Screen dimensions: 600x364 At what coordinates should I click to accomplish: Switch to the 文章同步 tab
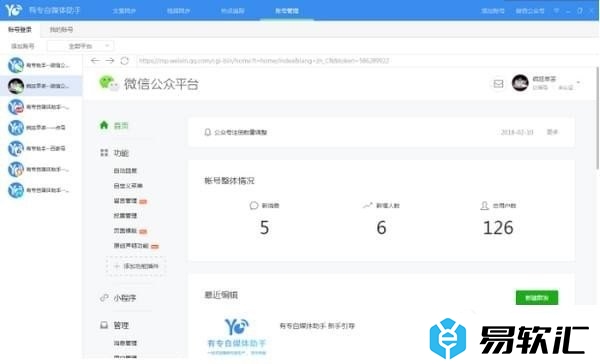[x=124, y=11]
